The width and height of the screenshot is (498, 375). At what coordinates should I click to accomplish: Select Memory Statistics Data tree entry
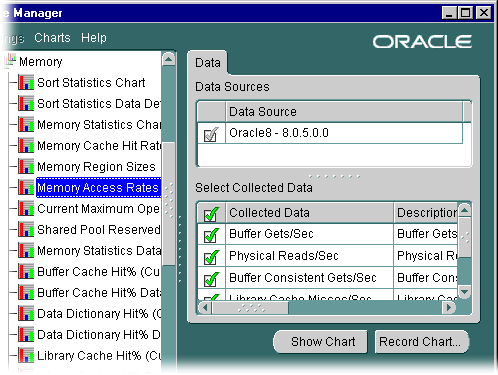[x=99, y=251]
